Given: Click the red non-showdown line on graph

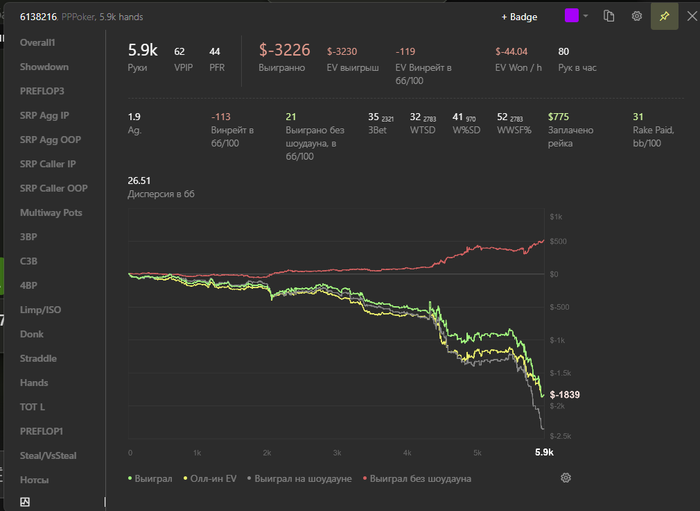Looking at the screenshot, I should tap(335, 270).
